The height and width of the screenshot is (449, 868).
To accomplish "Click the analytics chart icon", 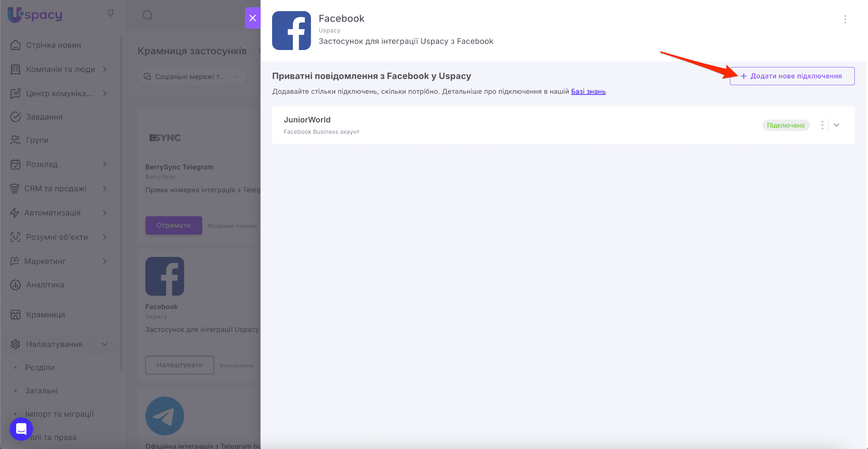I will point(16,284).
